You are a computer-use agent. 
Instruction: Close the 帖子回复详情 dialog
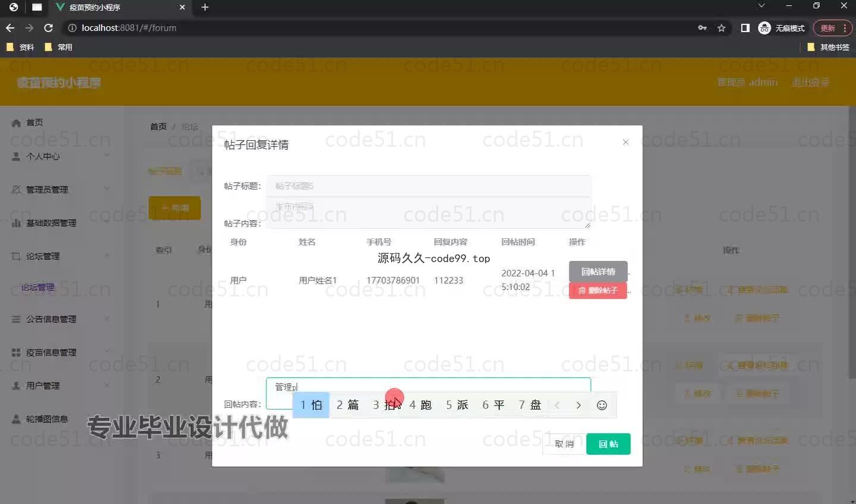[x=625, y=142]
